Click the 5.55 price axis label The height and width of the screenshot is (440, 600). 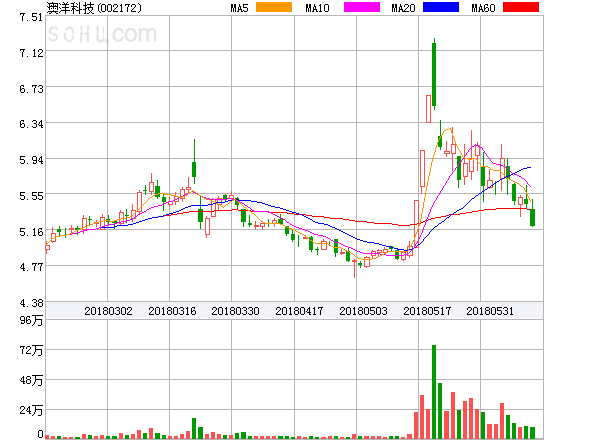31,196
